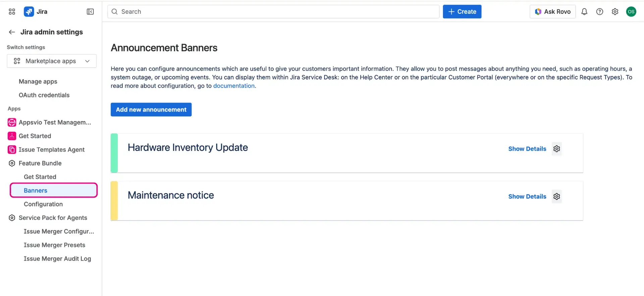Click the Create button

point(462,12)
